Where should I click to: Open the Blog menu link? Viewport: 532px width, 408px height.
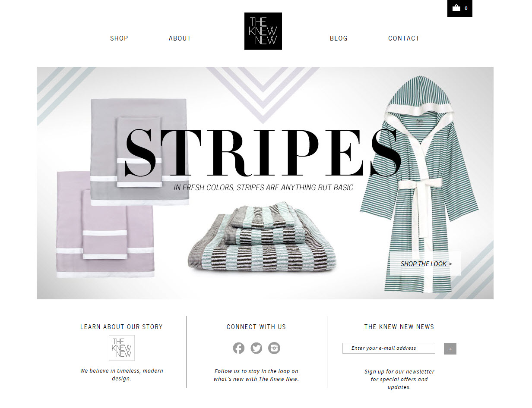pos(339,38)
